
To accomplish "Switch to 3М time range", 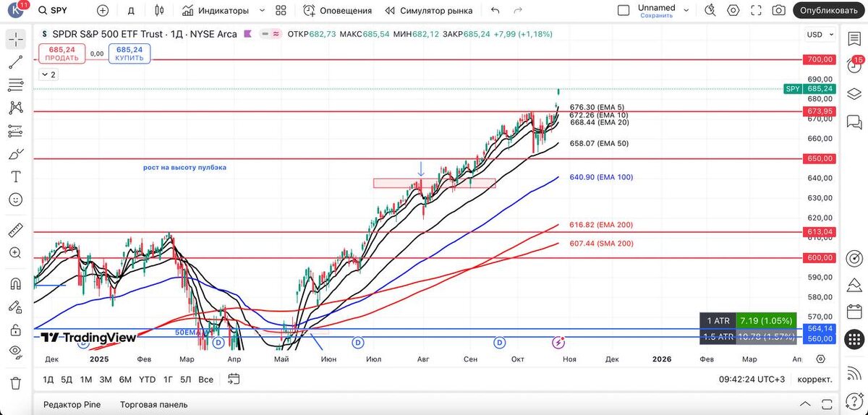I will (x=106, y=379).
